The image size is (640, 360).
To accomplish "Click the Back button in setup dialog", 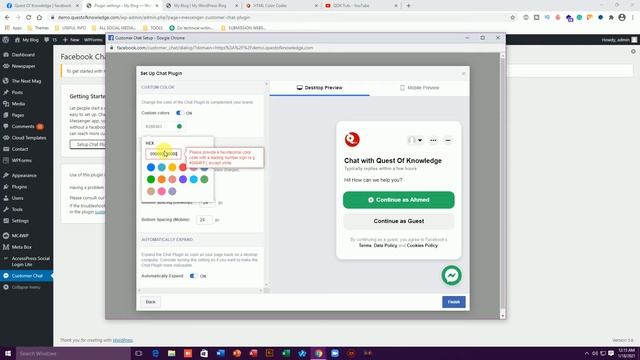I will point(151,302).
